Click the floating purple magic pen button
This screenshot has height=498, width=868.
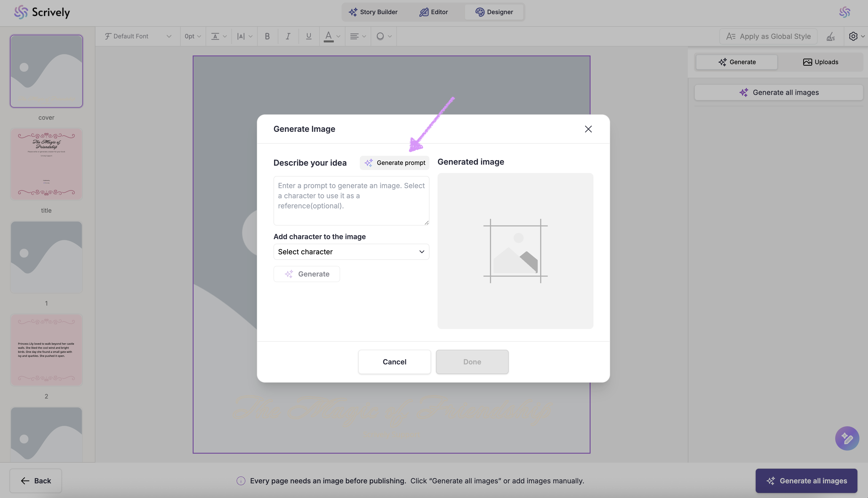pos(847,438)
